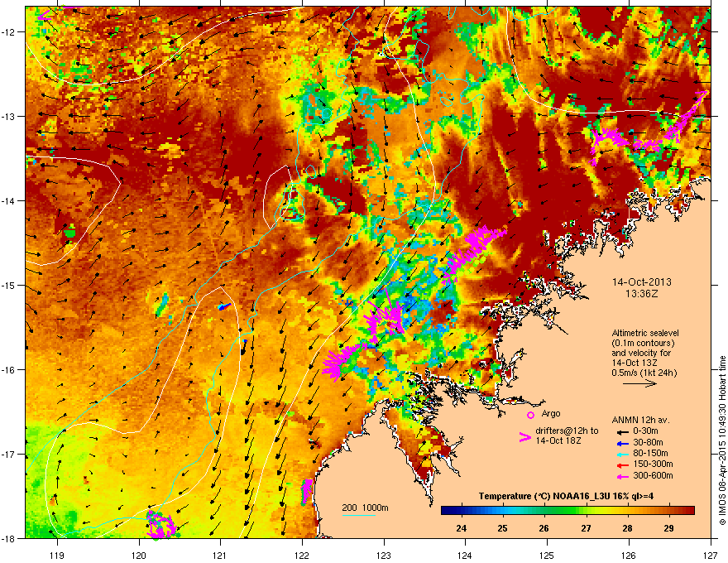Image resolution: width=728 pixels, height=563 pixels.
Task: Click the '122' longitude axis label
Action: 302,555
